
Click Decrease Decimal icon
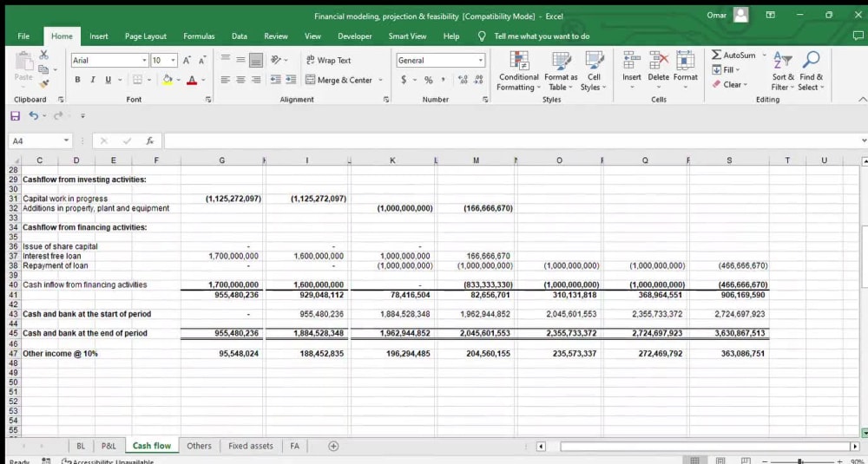(x=478, y=80)
